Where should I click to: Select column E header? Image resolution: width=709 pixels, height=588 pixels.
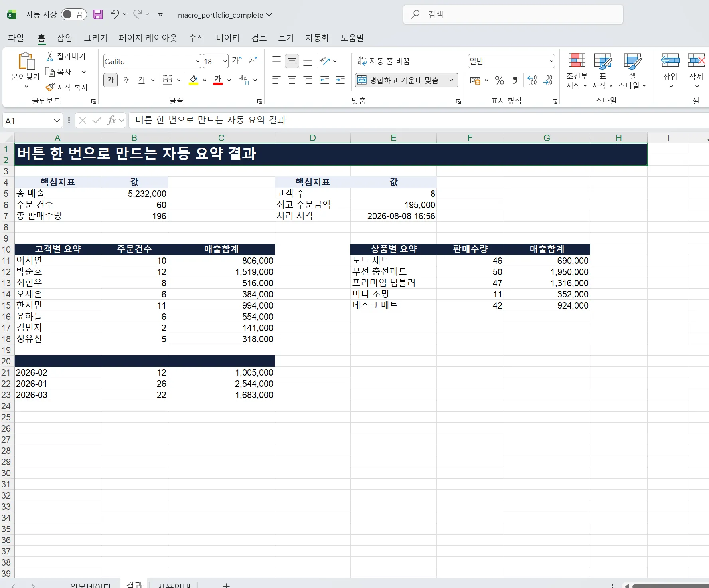coord(393,138)
